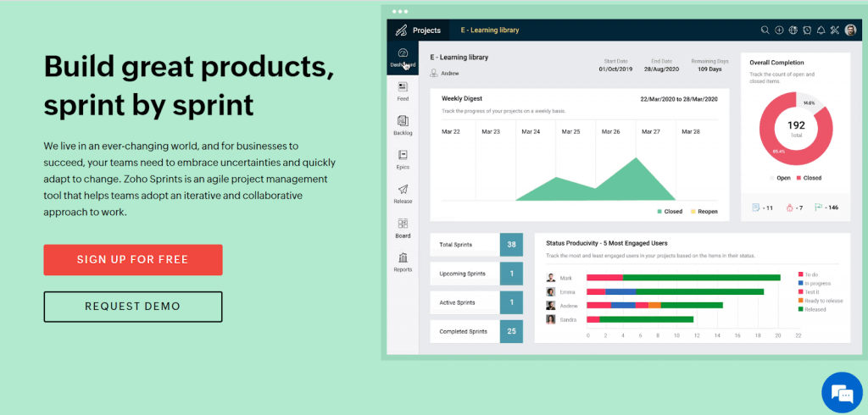Click Mark's green Released bar segment
Image resolution: width=868 pixels, height=415 pixels.
(x=701, y=278)
